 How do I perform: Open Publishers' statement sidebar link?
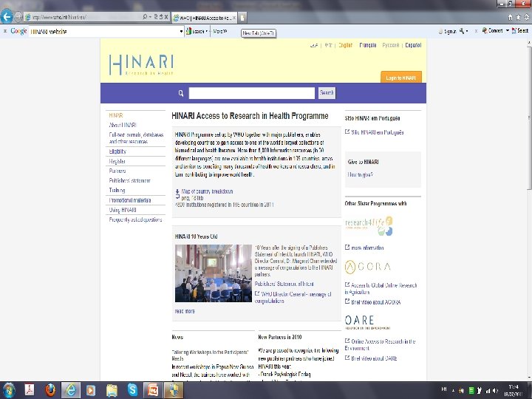point(129,180)
